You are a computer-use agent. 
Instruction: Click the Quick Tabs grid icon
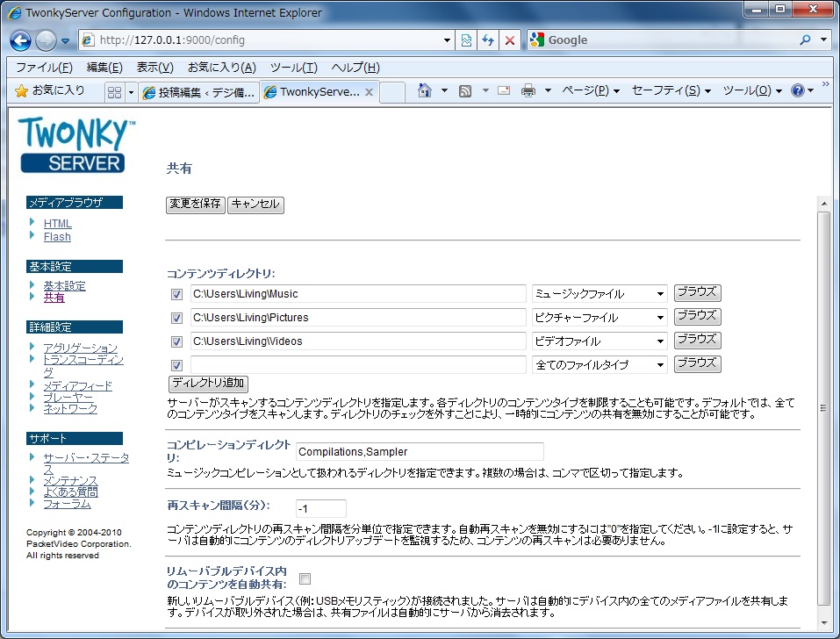pos(114,92)
